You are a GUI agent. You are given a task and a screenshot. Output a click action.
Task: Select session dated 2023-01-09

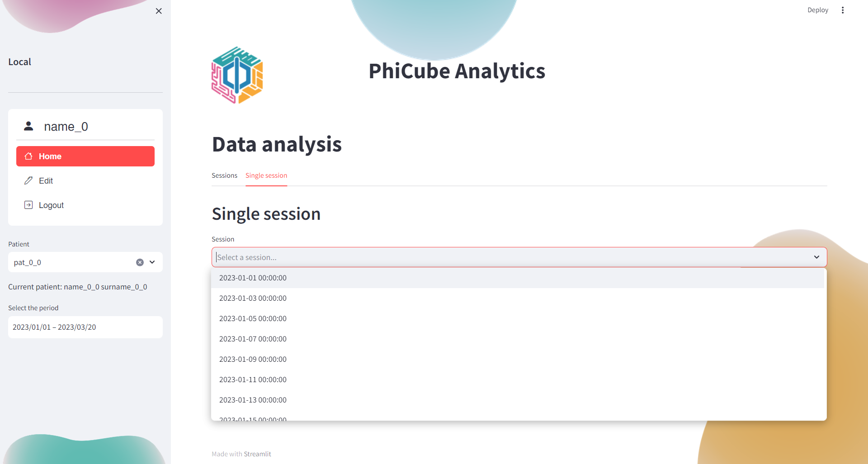click(x=253, y=359)
